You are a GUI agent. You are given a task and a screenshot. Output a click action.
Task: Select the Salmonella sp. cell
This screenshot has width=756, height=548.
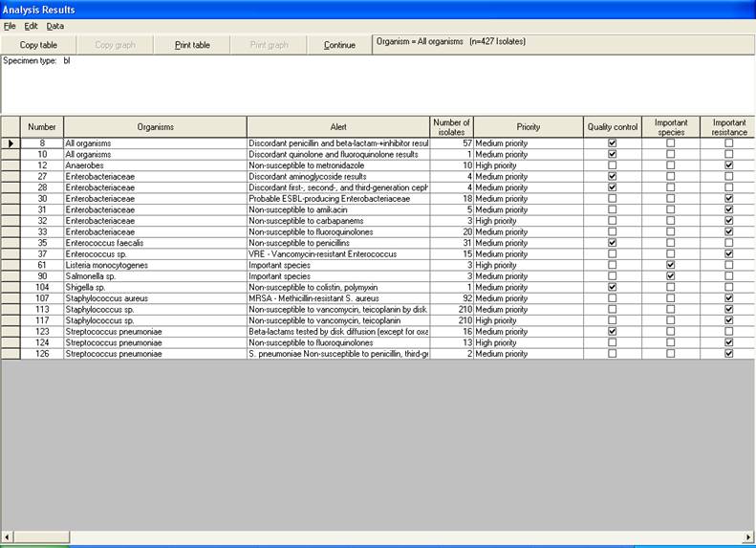point(155,276)
